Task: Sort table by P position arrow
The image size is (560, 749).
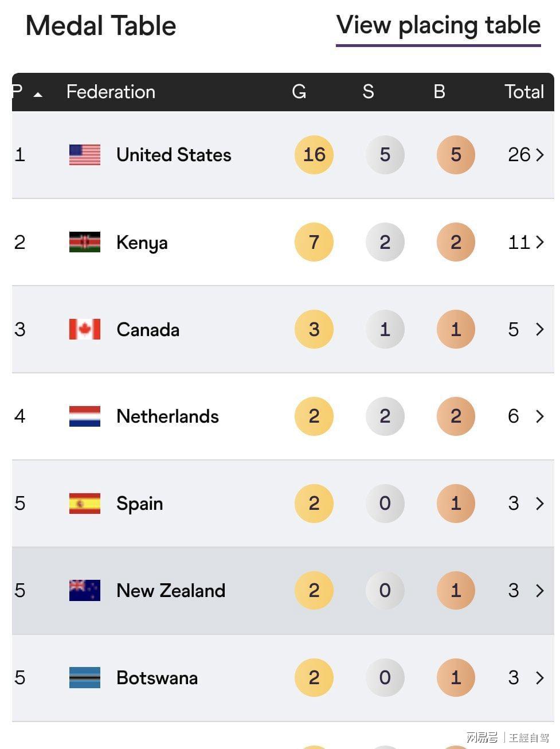Action: (x=38, y=93)
